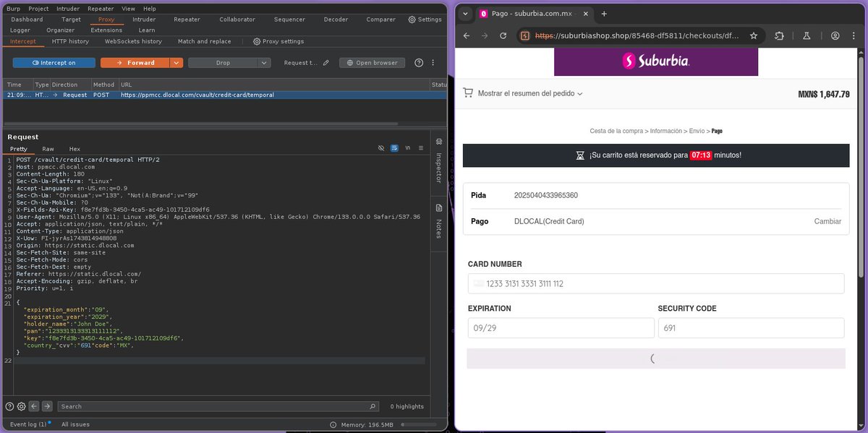Go to previous search match arrow
Screen dimensions: 868x433
(34, 406)
